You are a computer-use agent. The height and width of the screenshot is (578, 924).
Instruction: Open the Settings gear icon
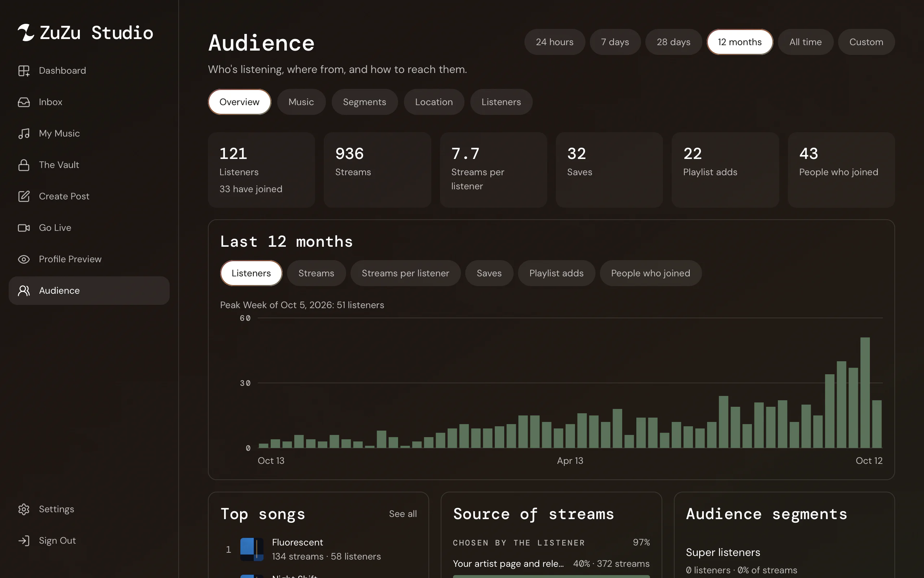tap(24, 509)
